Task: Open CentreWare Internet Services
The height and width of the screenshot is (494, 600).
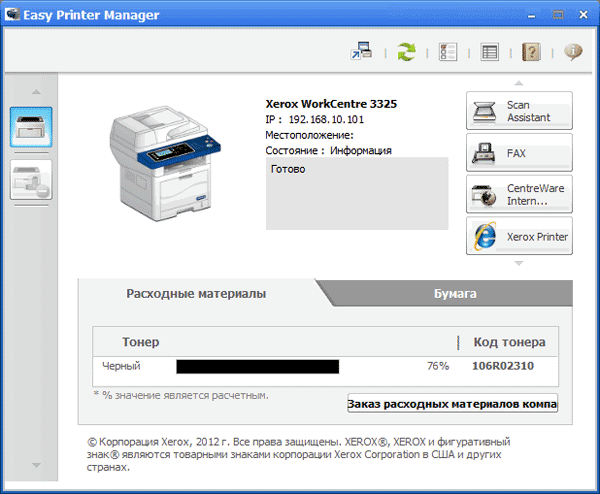Action: (x=519, y=194)
